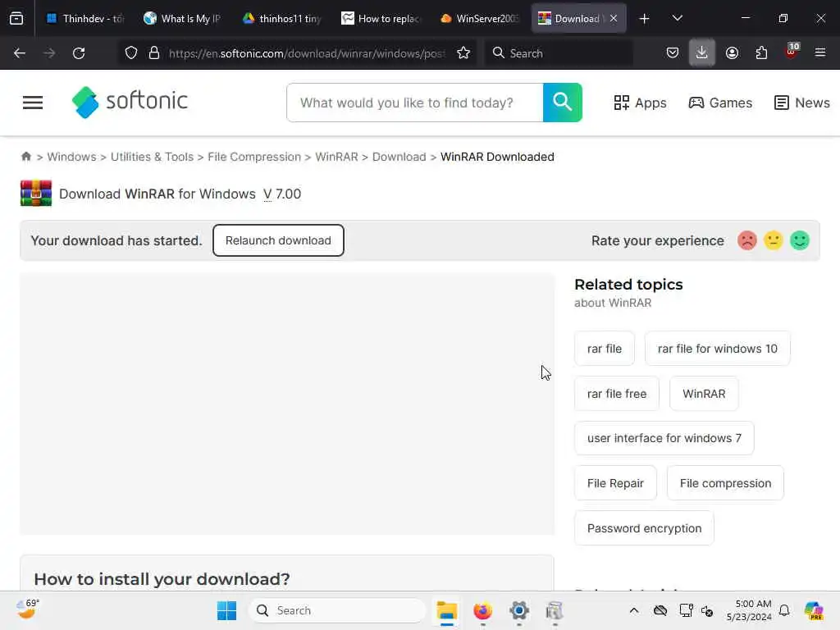Open File Explorer from taskbar
The width and height of the screenshot is (840, 630).
pos(447,610)
